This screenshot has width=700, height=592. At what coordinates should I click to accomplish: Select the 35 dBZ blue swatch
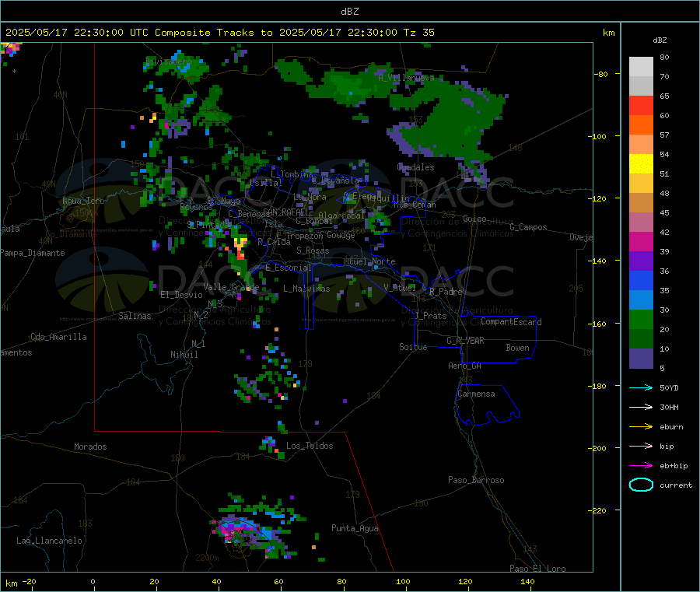(x=641, y=280)
